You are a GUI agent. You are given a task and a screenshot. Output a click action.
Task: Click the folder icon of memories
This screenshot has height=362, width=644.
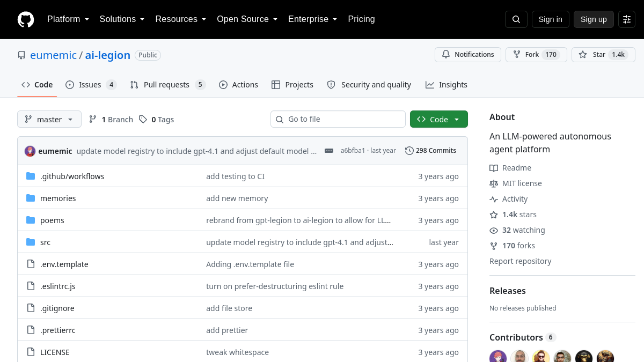31,198
